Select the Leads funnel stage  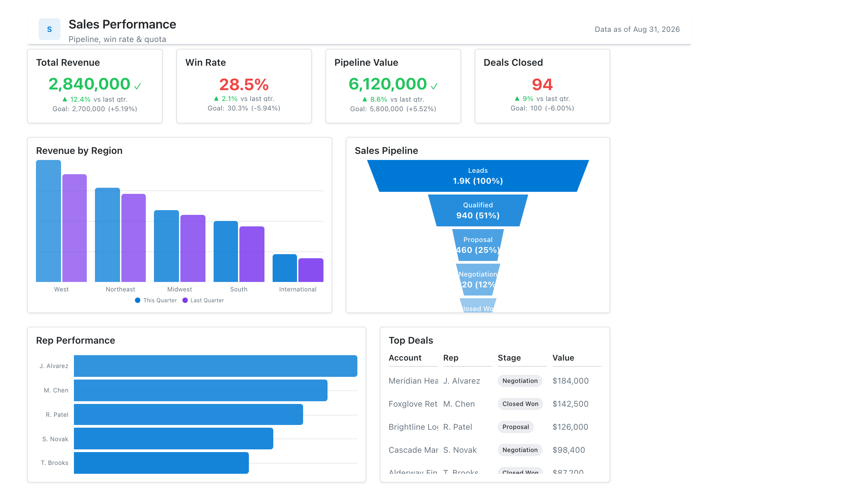pos(478,176)
